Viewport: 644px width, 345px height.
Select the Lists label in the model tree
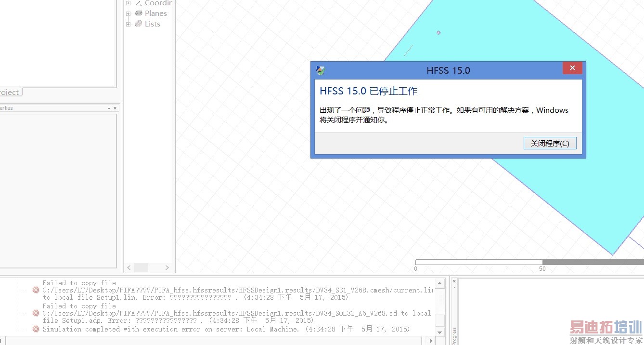(153, 24)
